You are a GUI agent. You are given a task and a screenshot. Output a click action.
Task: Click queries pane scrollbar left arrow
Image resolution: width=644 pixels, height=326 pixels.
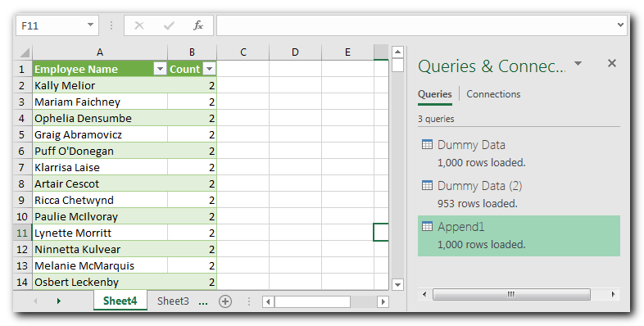(x=424, y=294)
